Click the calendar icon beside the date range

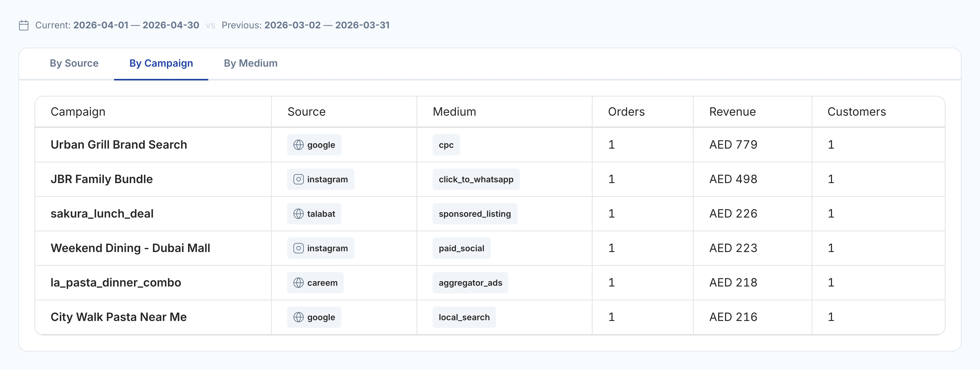[x=23, y=26]
